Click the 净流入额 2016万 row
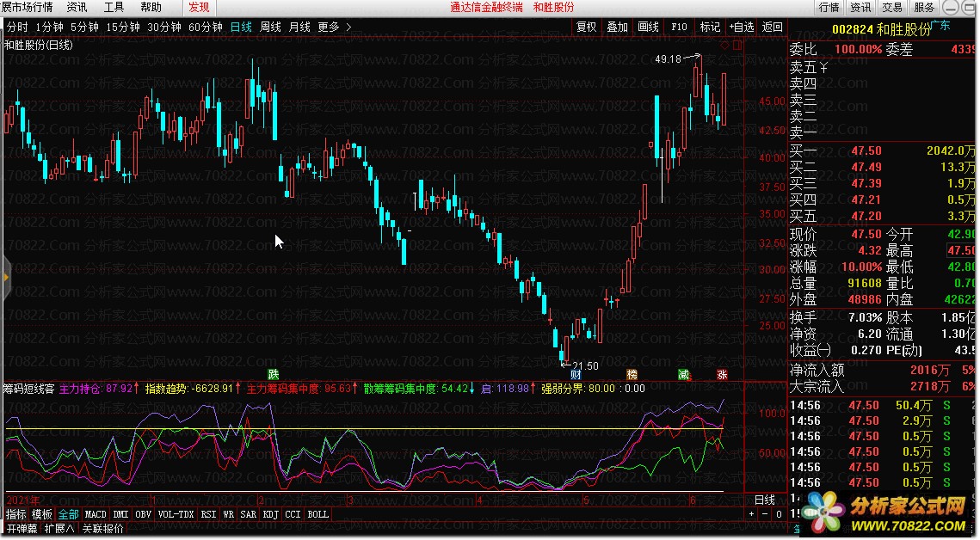Screen dimensions: 980x540 pyautogui.click(x=882, y=371)
